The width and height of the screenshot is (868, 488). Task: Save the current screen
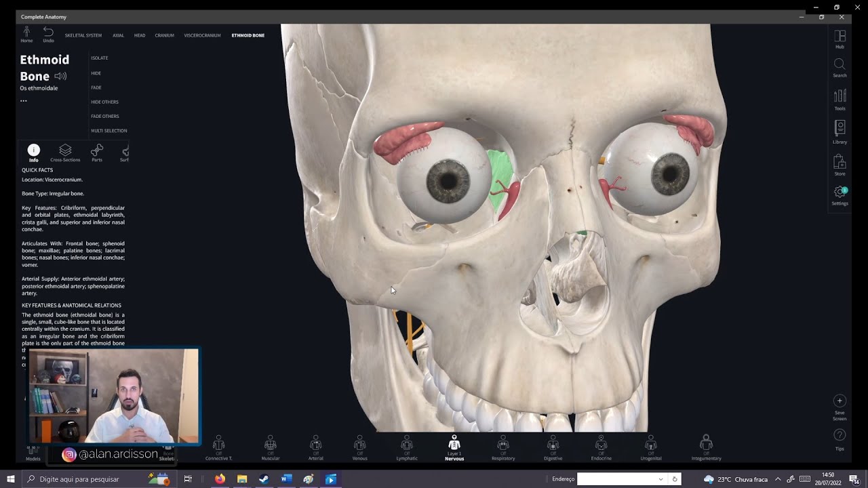tap(840, 407)
